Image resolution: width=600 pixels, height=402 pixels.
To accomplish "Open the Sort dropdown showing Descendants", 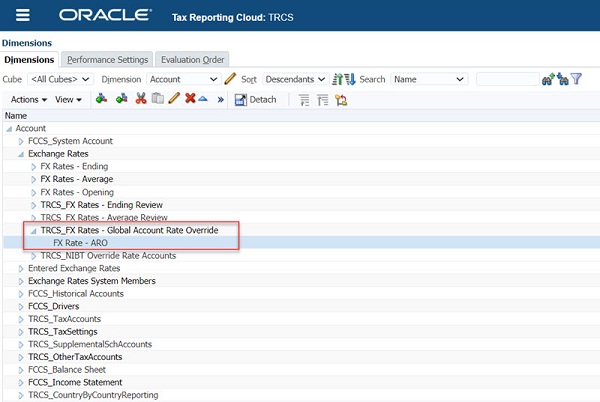I will [295, 79].
